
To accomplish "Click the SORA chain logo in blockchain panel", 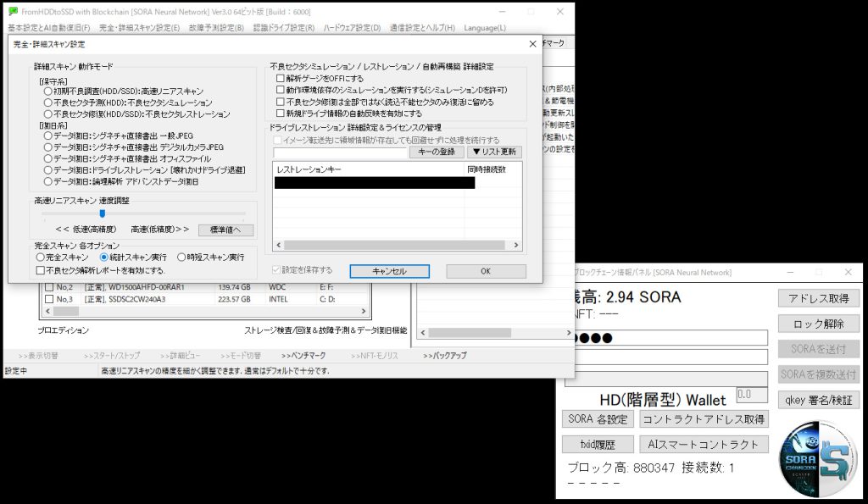I will pos(817,459).
